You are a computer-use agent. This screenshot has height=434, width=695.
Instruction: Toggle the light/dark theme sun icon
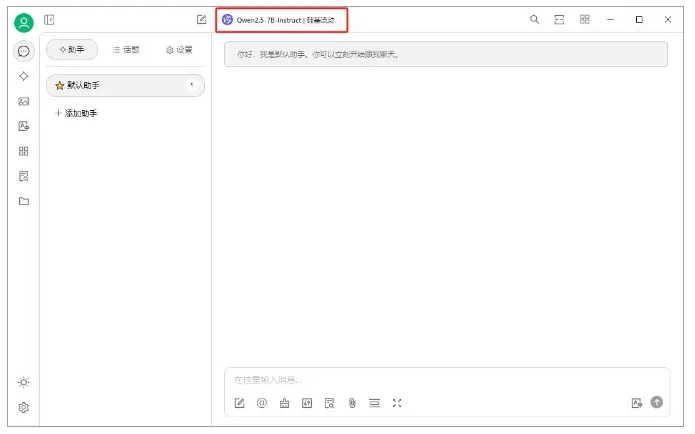pos(24,383)
